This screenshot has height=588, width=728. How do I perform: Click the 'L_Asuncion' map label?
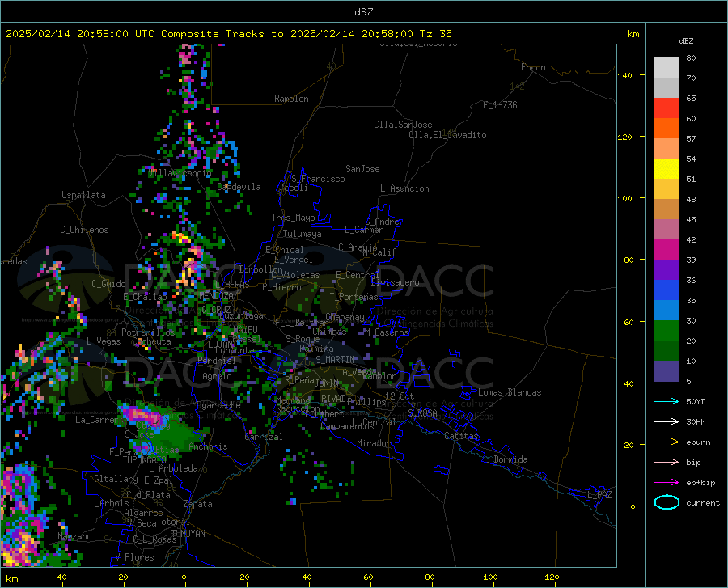pos(404,188)
